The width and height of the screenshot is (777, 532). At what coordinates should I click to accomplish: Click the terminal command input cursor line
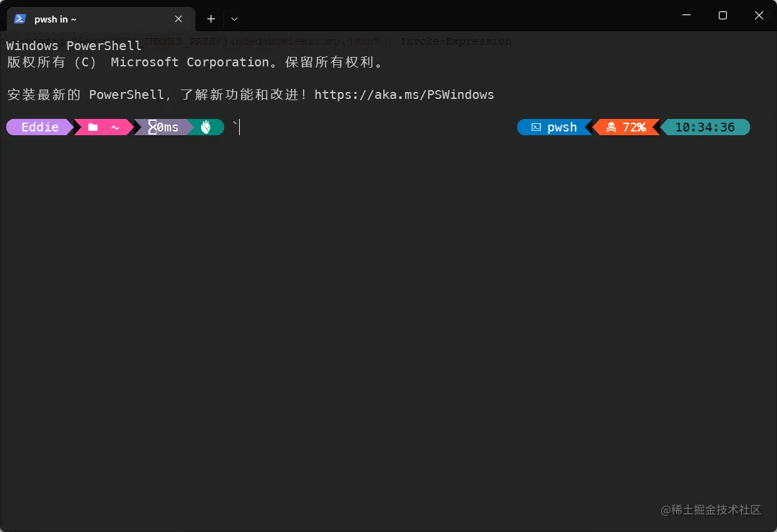239,127
